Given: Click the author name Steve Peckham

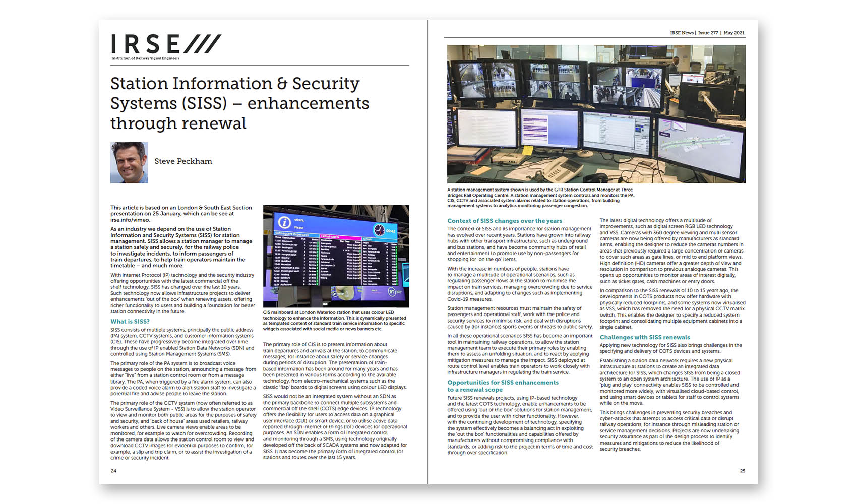Looking at the screenshot, I should (183, 161).
